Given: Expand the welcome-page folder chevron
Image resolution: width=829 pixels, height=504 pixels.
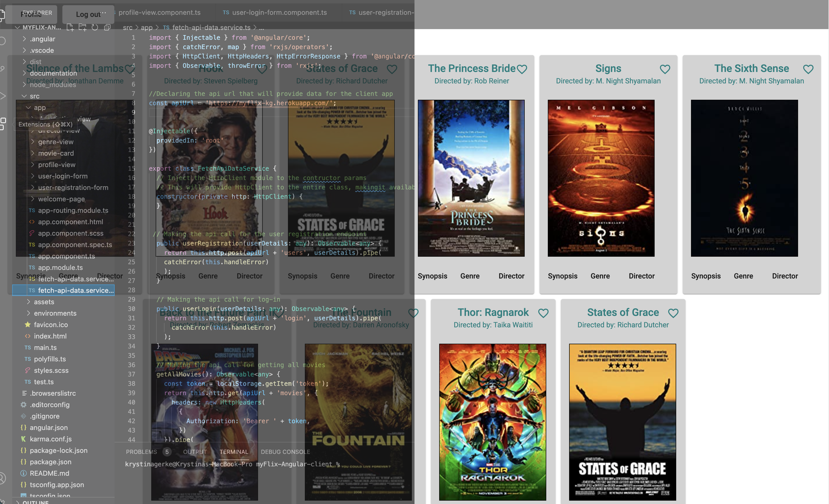Looking at the screenshot, I should pyautogui.click(x=33, y=199).
